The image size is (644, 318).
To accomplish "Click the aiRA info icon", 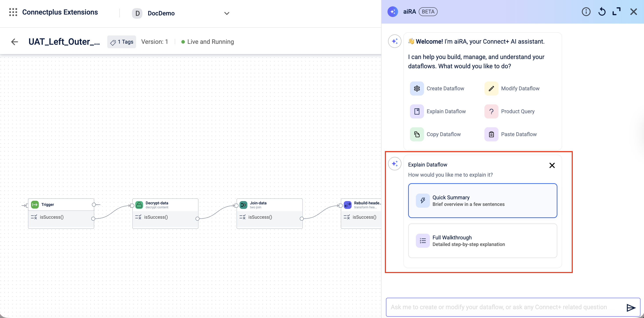I will (x=586, y=12).
